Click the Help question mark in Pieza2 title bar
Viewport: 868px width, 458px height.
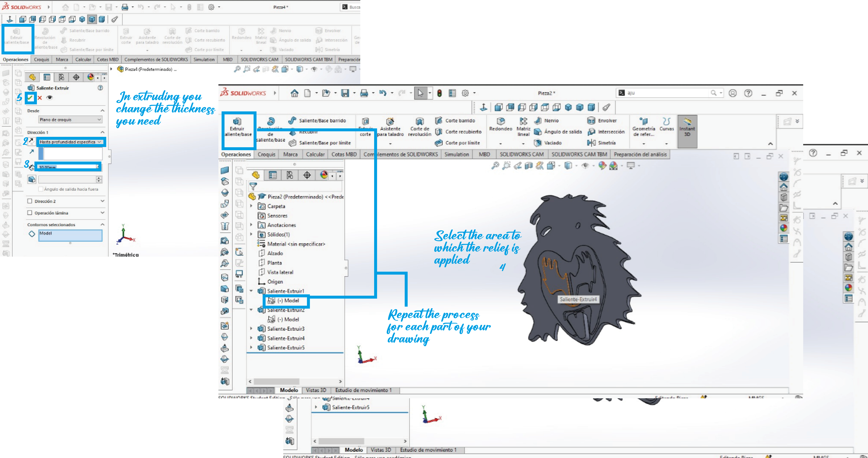[x=748, y=93]
